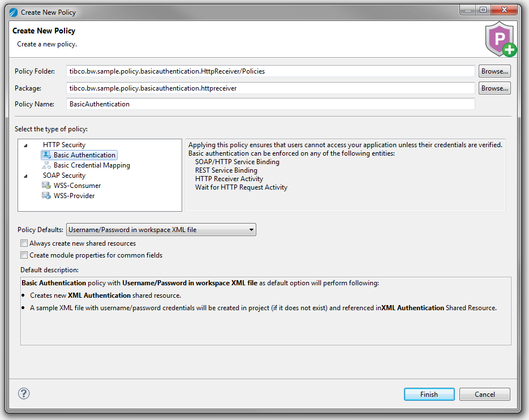Enable Always create new shared resources
The width and height of the screenshot is (529, 420).
tap(24, 243)
